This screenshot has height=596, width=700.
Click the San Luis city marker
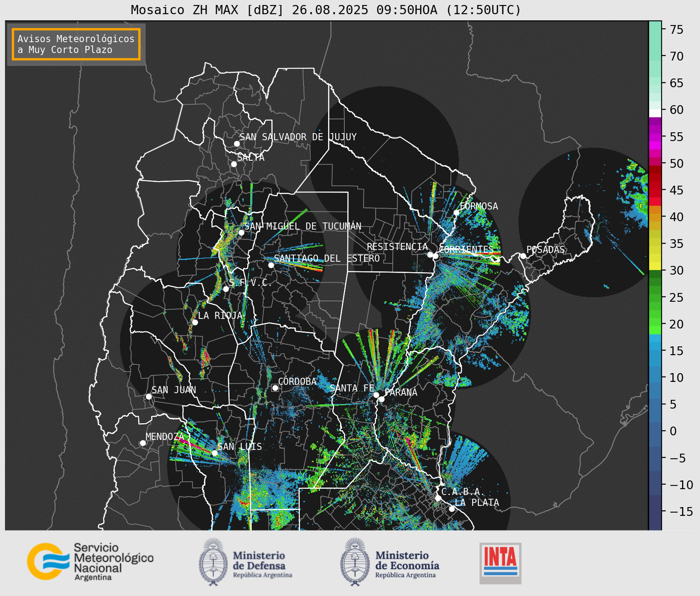[215, 453]
